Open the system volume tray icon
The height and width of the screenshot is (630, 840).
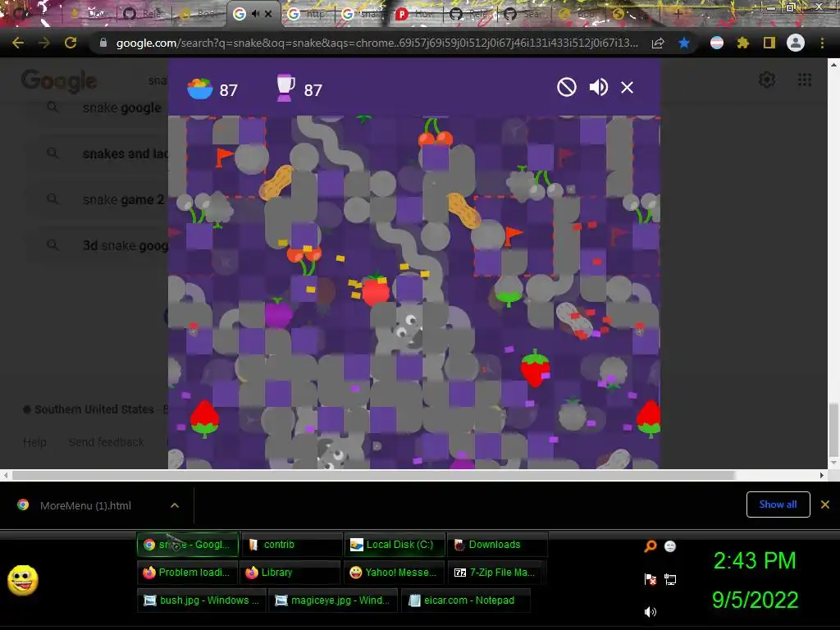click(650, 612)
